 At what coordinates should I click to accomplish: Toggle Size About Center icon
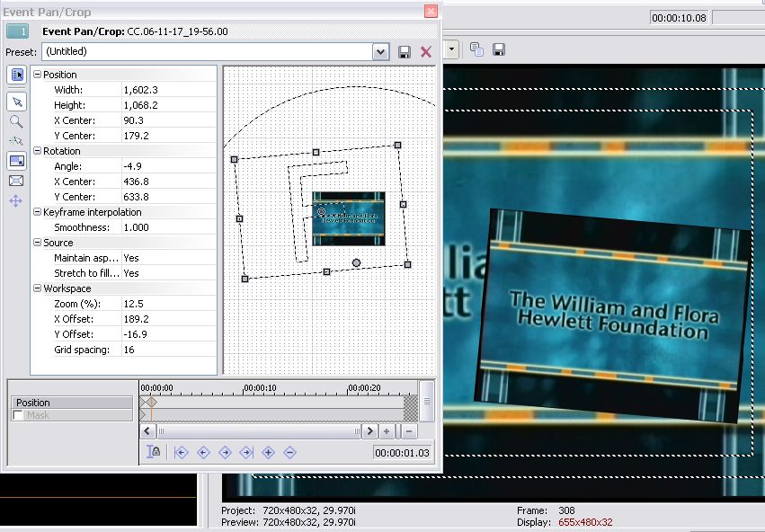16,181
